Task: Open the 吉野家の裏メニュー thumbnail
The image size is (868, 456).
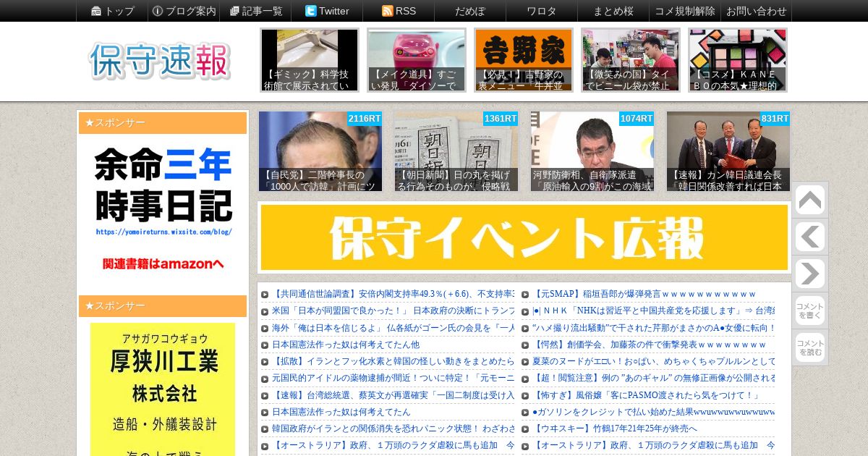Action: click(x=524, y=60)
